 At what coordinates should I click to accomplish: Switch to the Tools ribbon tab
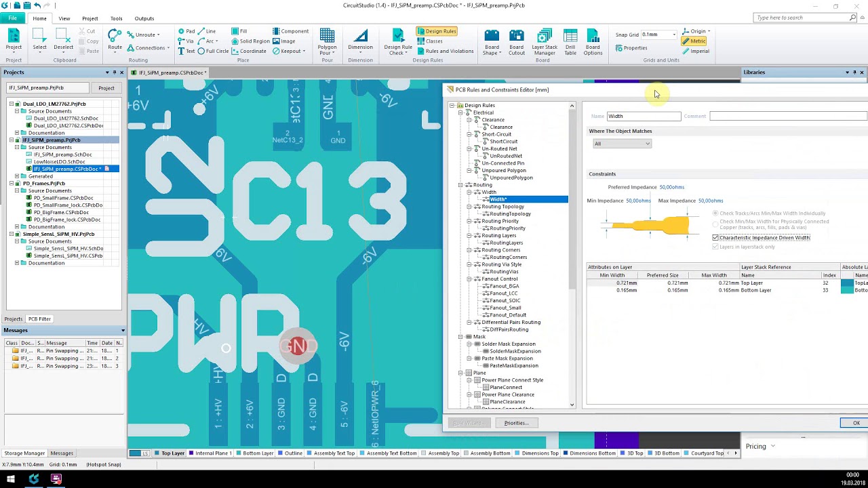coord(116,18)
